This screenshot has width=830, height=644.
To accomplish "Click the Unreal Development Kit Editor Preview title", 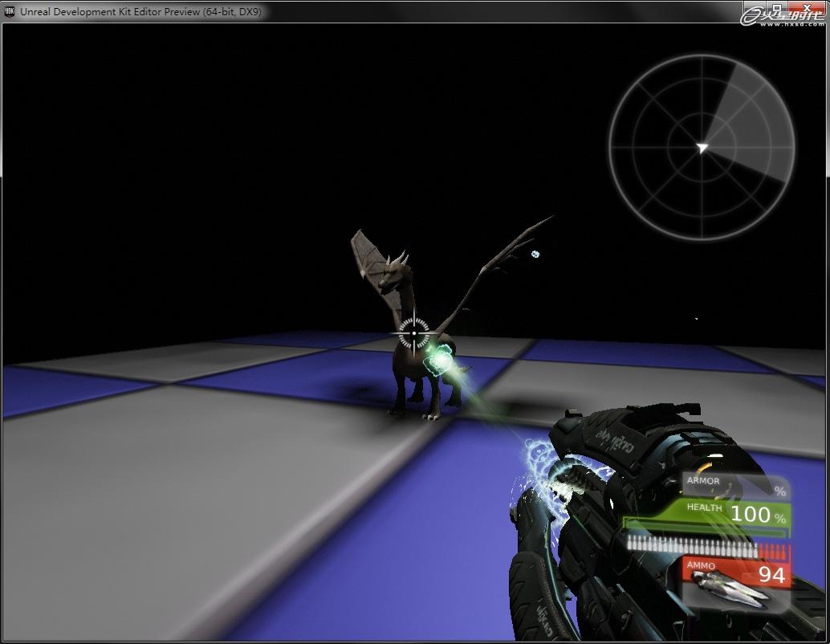I will (140, 11).
